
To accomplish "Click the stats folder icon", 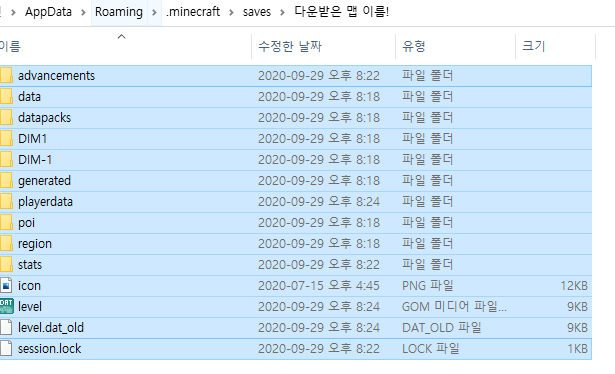I will tap(6, 265).
